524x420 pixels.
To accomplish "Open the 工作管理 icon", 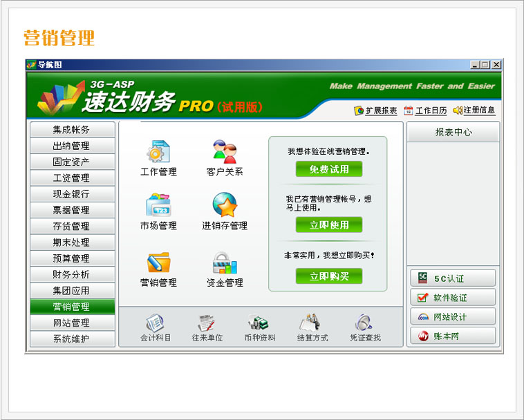I will click(158, 152).
